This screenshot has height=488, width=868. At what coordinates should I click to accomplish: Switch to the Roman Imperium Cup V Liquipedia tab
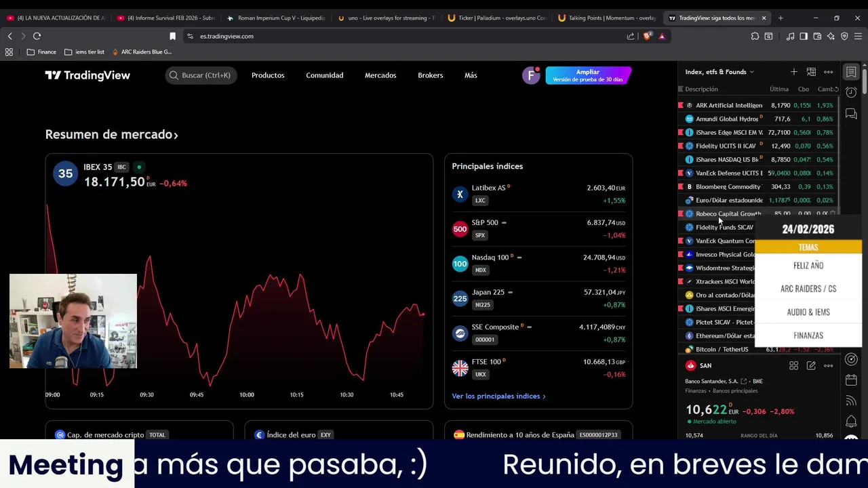click(275, 18)
